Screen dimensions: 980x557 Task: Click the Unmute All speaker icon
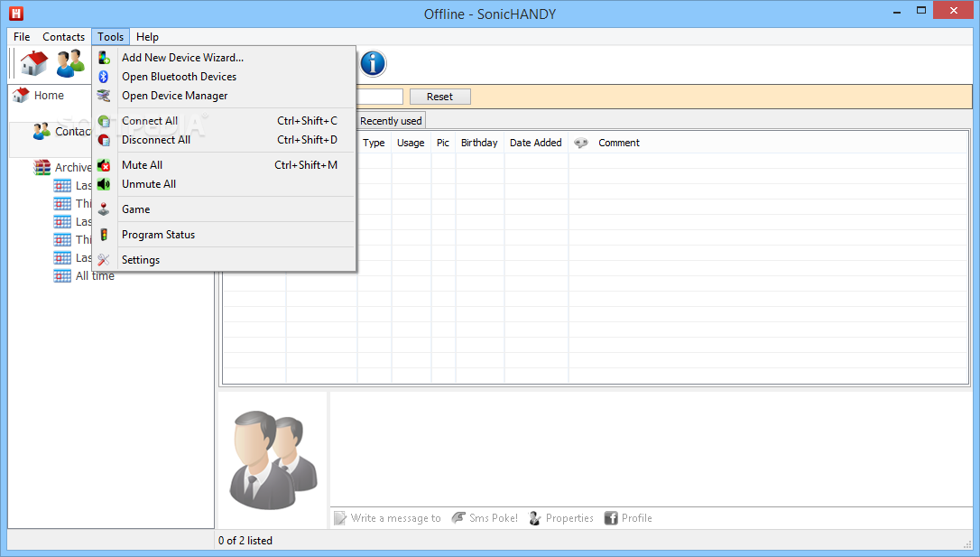click(104, 184)
